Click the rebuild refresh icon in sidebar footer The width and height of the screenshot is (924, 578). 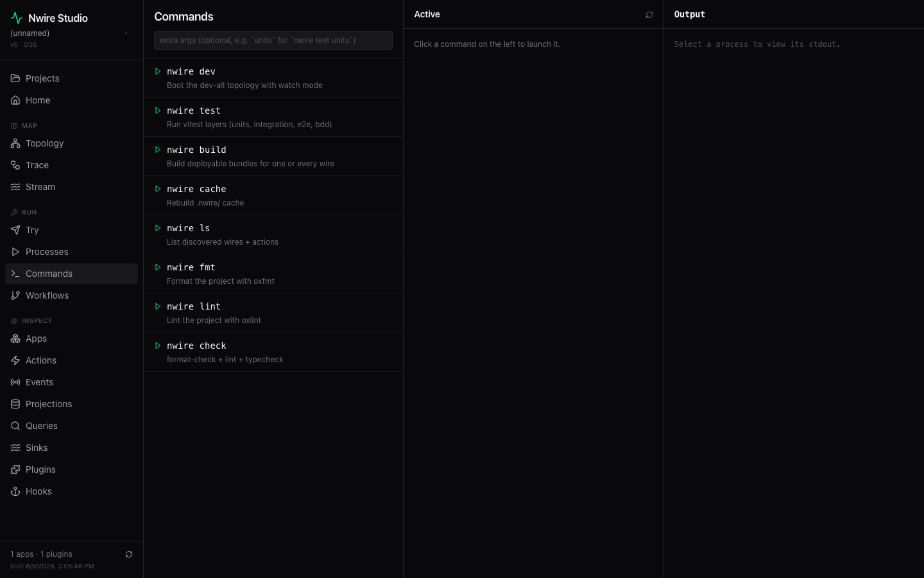click(x=129, y=554)
